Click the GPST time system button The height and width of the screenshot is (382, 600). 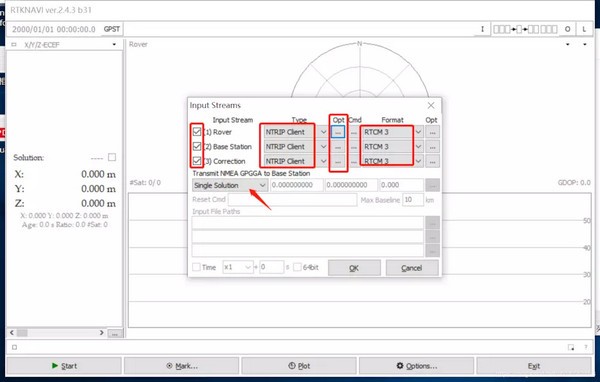coord(112,29)
